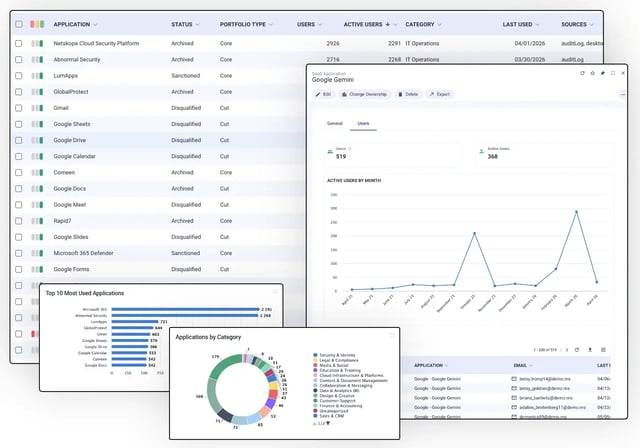Select all applications header checkbox

tap(19, 24)
